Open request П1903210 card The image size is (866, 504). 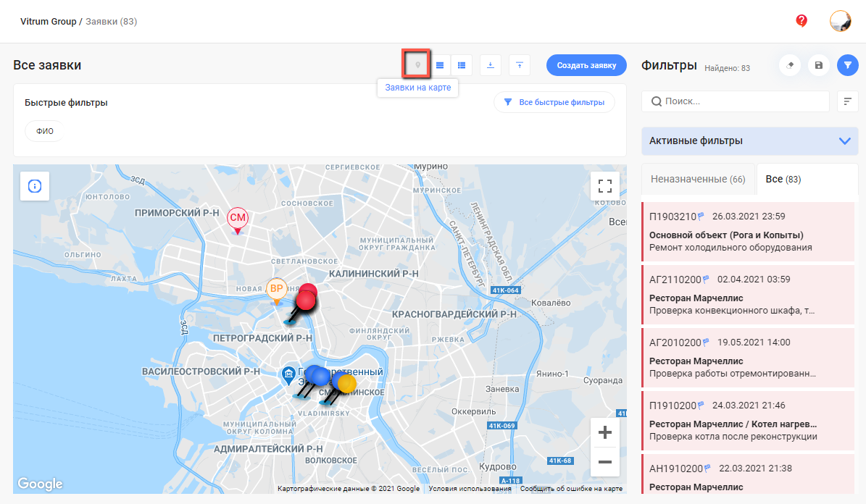tap(748, 232)
